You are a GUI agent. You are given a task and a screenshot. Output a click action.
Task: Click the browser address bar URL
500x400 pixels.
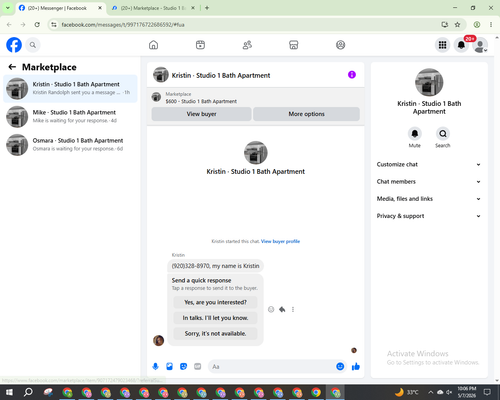point(123,25)
